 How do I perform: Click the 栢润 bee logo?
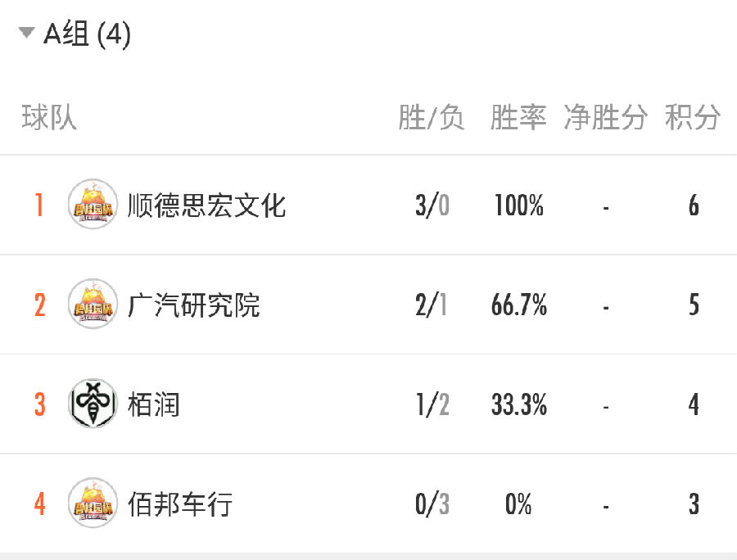[x=93, y=403]
